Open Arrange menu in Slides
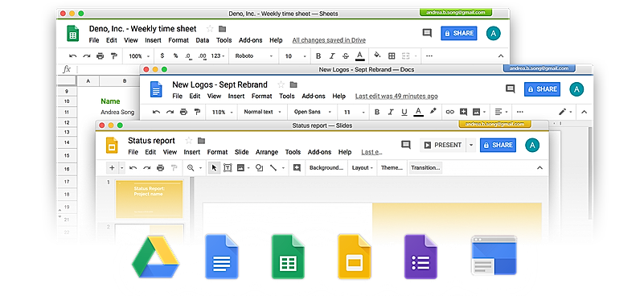This screenshot has height=296, width=644. coord(267,152)
